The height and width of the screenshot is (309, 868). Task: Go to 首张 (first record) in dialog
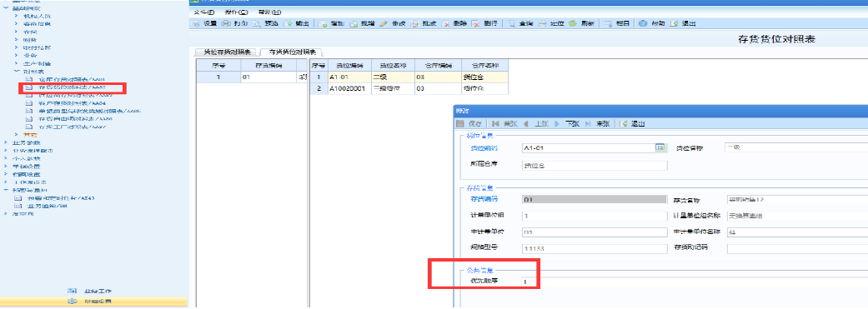tap(504, 124)
